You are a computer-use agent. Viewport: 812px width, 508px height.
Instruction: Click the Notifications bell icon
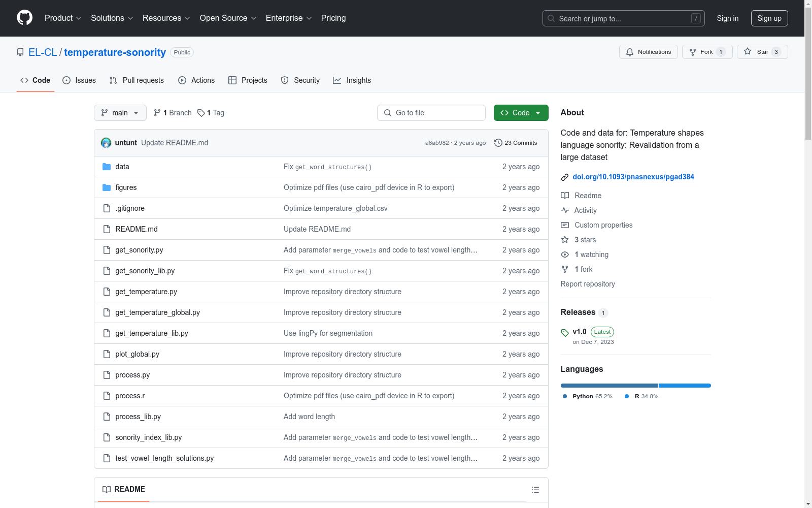[x=630, y=52]
